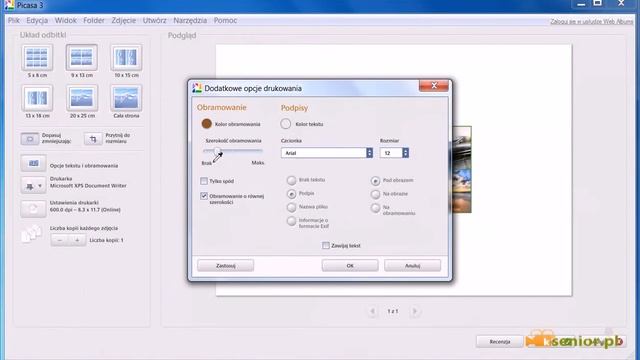640x360 pixels.
Task: Close the Dodatkowe opcje drukowania dialog
Action: (434, 86)
